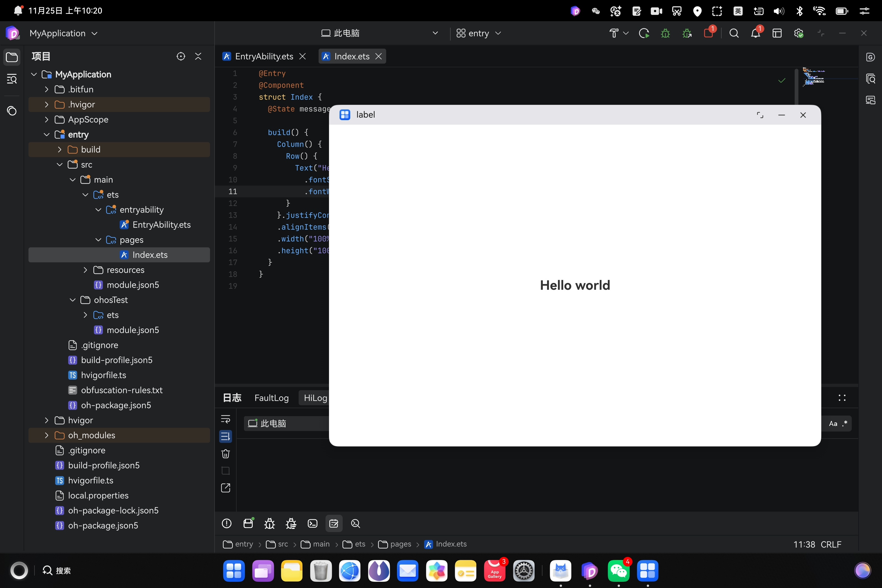Viewport: 882px width, 588px height.
Task: Clear logs using the trash icon
Action: tap(225, 454)
